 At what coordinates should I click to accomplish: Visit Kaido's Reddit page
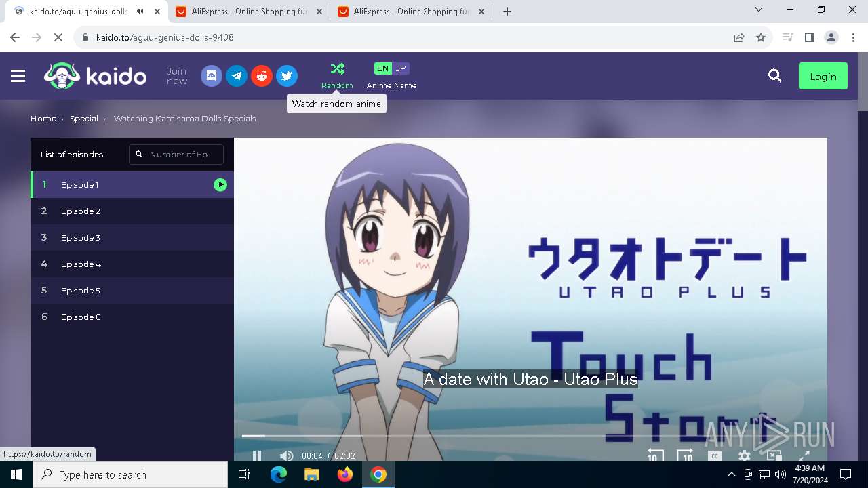click(x=262, y=76)
